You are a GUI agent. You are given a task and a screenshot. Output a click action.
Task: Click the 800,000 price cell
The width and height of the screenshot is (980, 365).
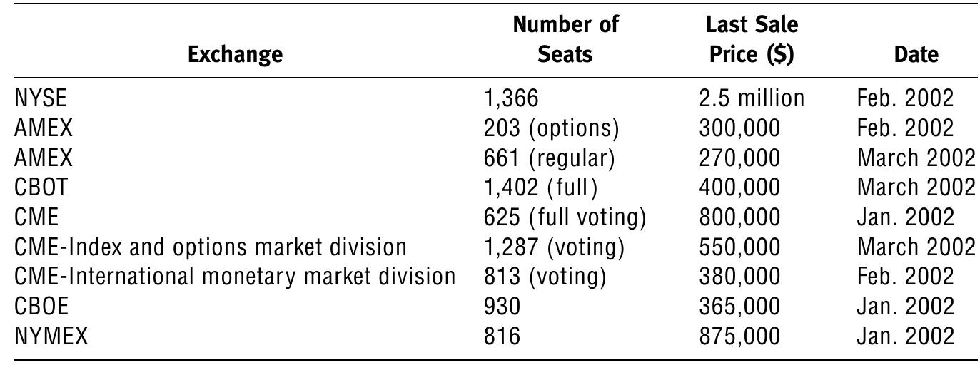(x=740, y=217)
